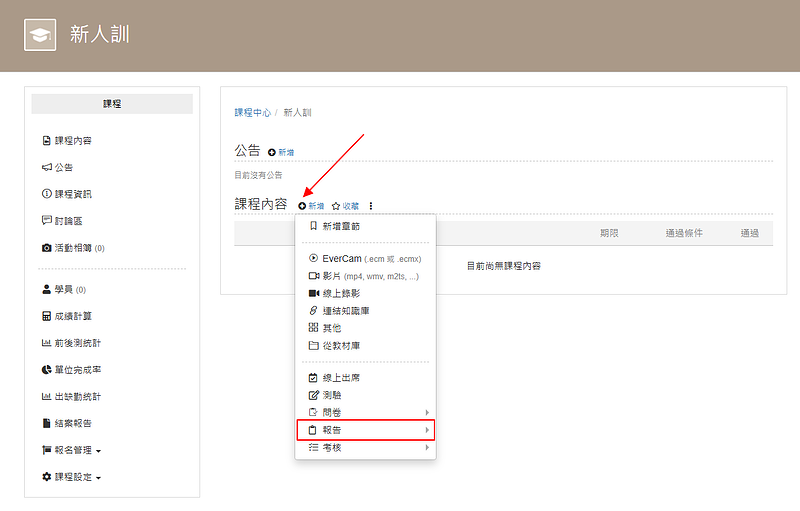This screenshot has width=800, height=511.
Task: Click the 公告 megaphone icon in sidebar
Action: (x=46, y=167)
